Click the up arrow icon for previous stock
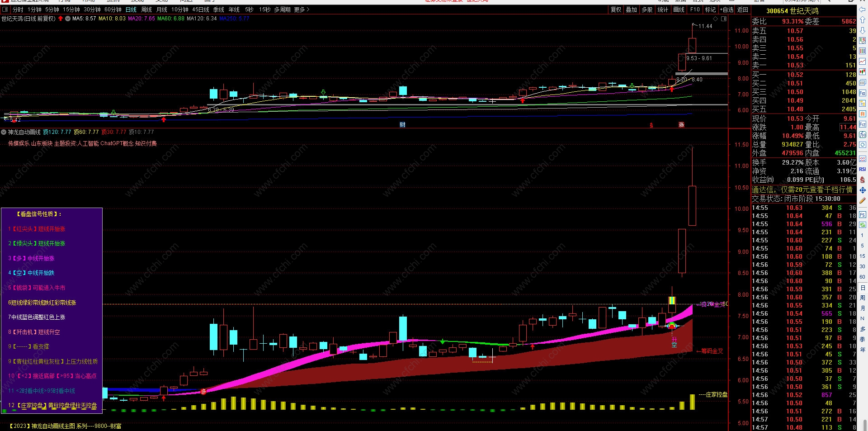The height and width of the screenshot is (431, 868). pos(863,20)
